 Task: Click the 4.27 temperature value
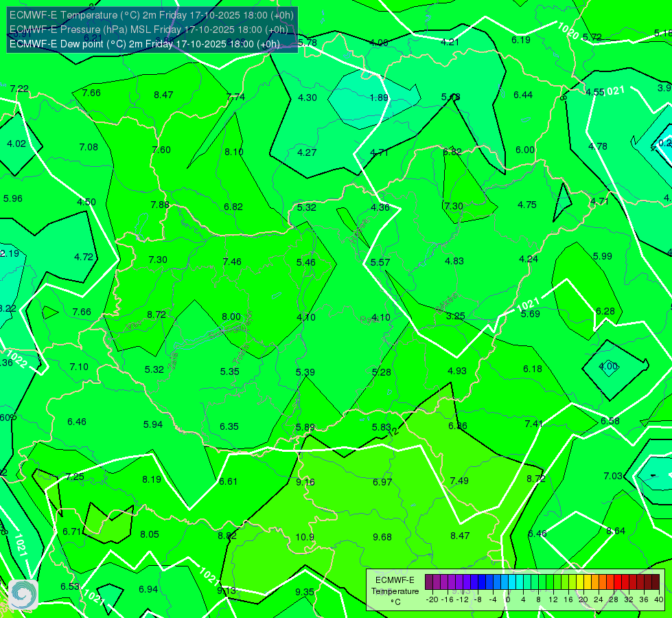(x=307, y=152)
